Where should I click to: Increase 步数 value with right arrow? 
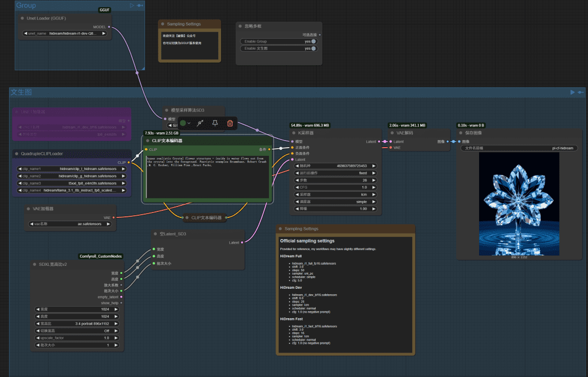pos(373,180)
